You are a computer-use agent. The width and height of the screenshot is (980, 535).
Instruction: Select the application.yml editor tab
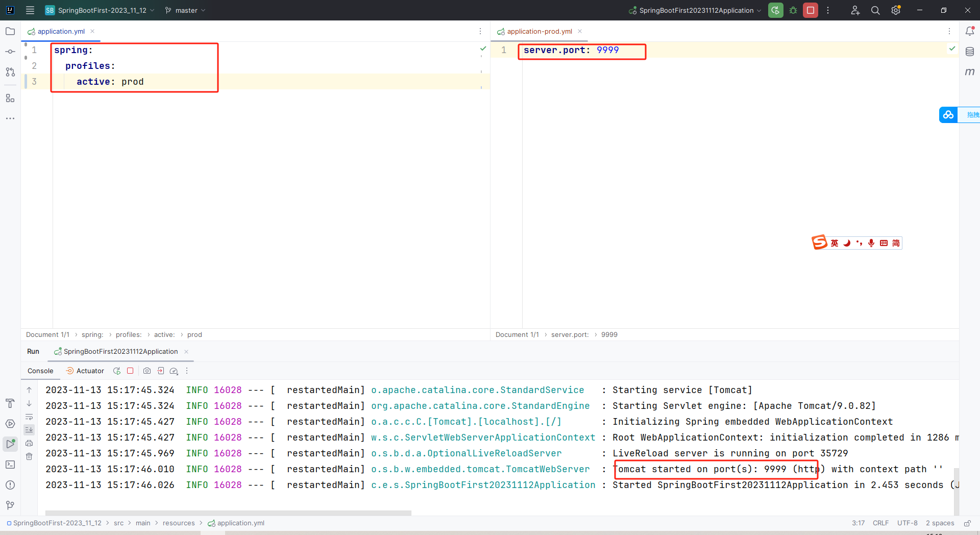[x=61, y=31]
